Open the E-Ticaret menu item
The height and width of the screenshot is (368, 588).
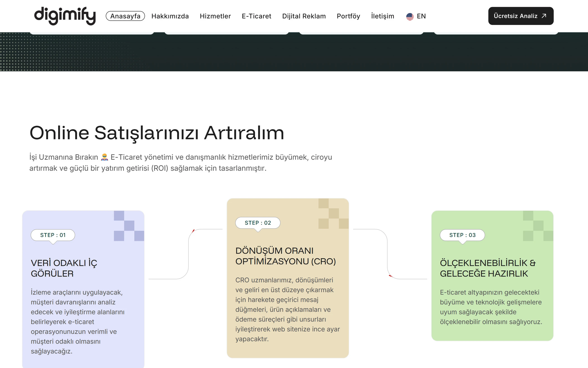coord(256,16)
